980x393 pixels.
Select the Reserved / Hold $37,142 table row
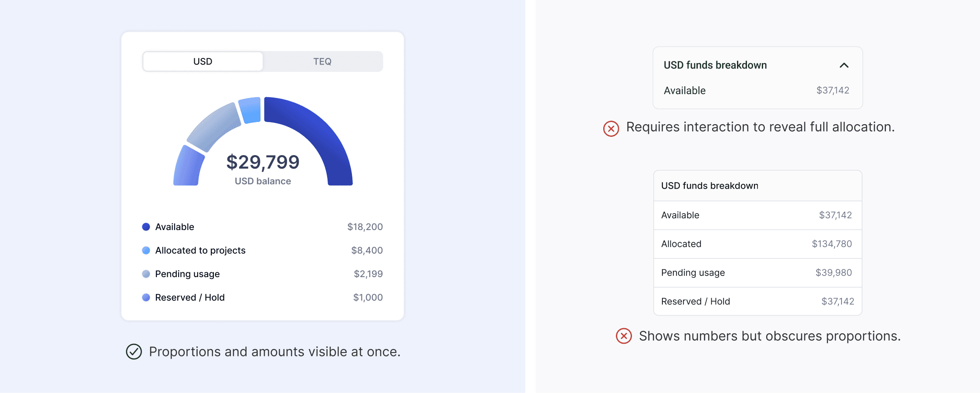coord(757,302)
